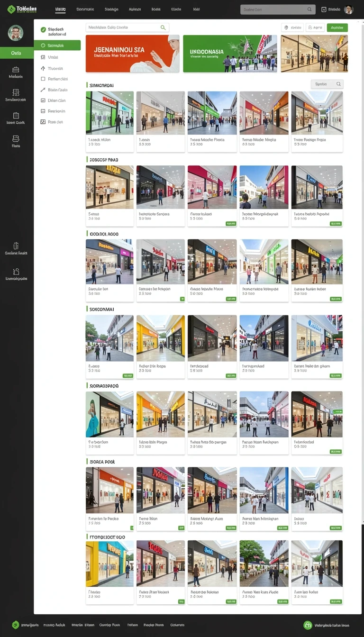Click the magnifier in the small section search box
This screenshot has height=637, width=364.
338,84
